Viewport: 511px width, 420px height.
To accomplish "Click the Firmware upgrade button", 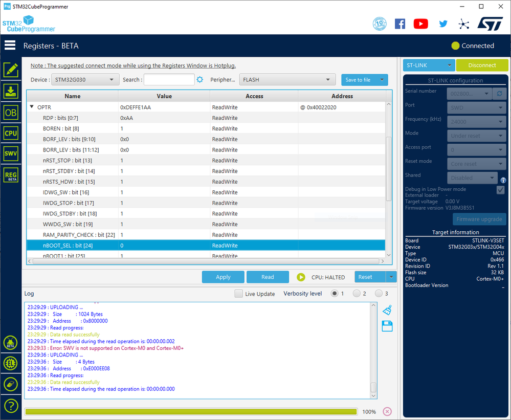I will (479, 219).
